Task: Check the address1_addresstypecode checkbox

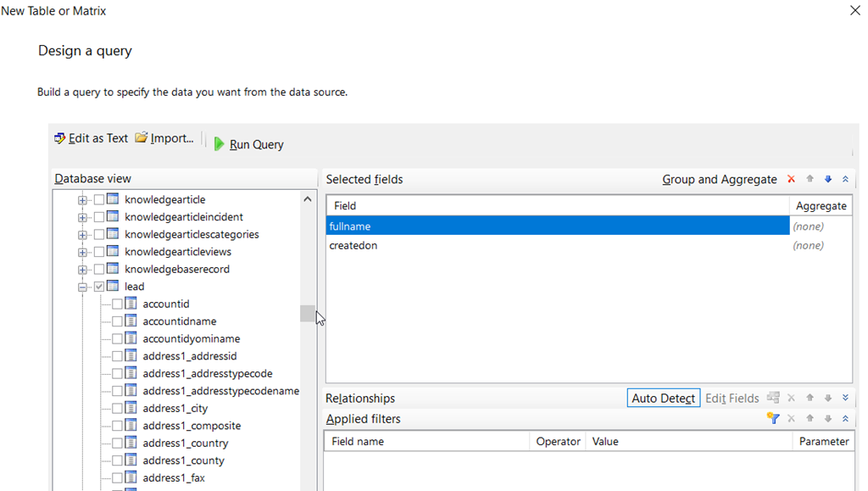Action: [x=117, y=374]
